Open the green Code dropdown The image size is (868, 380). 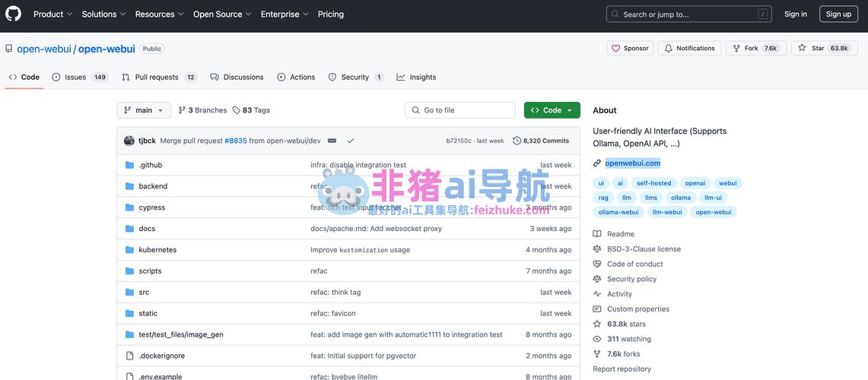tap(552, 110)
